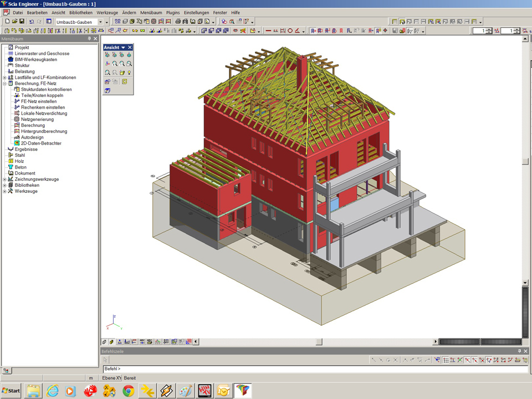Pin the Befehlszeile panel with pushpin

519,351
